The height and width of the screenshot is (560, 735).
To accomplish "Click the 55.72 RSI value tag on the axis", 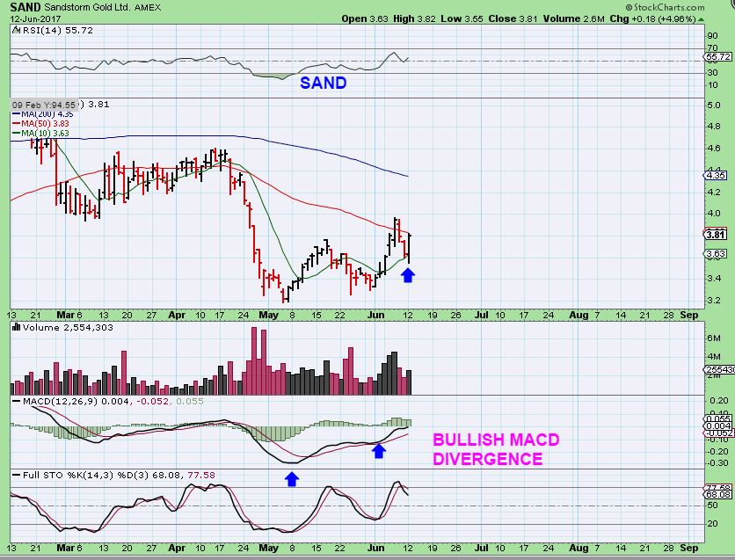I will click(x=717, y=56).
